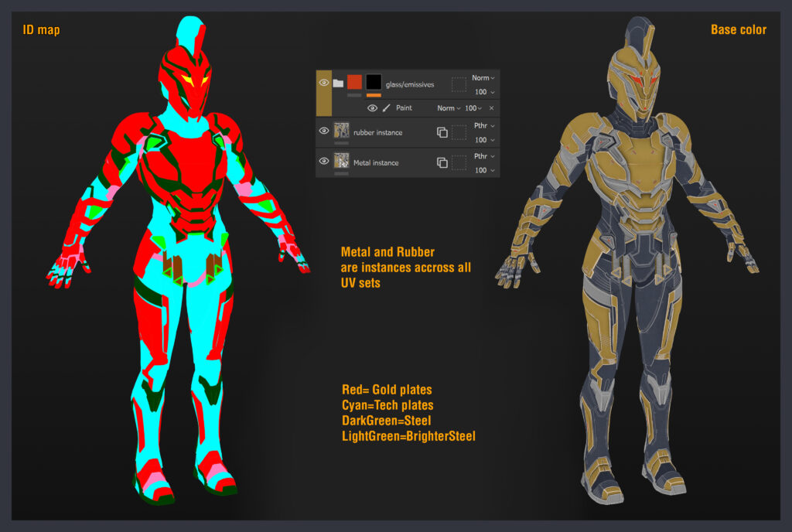Select the red color swatch of glass/emissives
Image resolution: width=792 pixels, height=532 pixels.
354,82
